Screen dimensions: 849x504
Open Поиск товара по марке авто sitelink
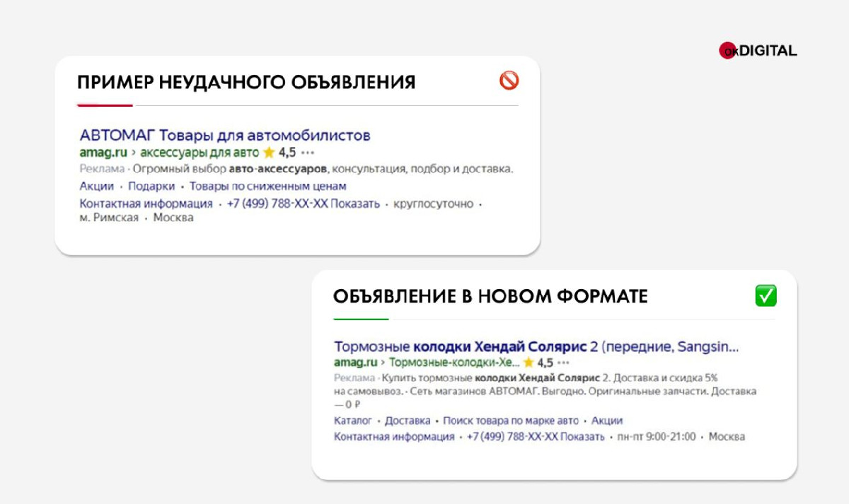[511, 421]
